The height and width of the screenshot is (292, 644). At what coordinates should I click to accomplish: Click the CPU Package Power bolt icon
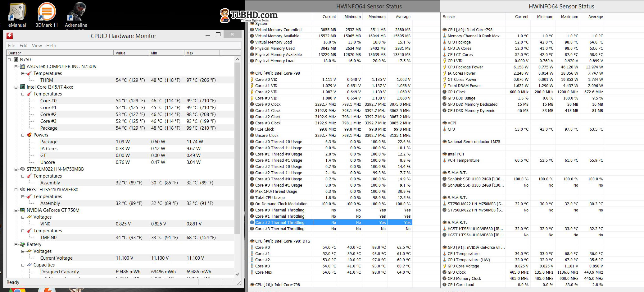[x=445, y=67]
